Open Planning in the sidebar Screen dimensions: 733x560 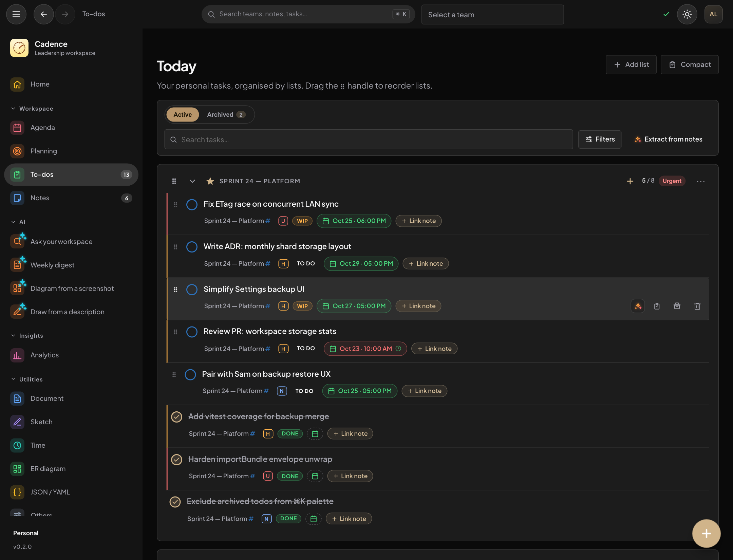(x=71, y=151)
